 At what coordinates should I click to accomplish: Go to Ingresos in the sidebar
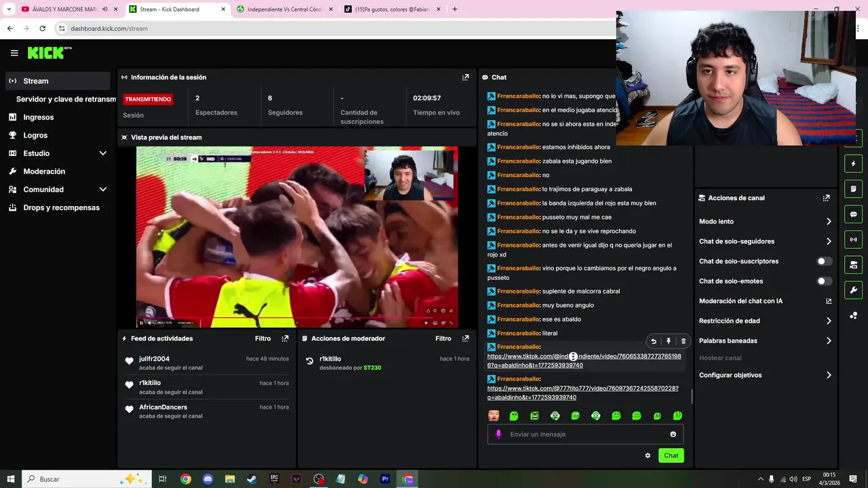click(x=58, y=117)
